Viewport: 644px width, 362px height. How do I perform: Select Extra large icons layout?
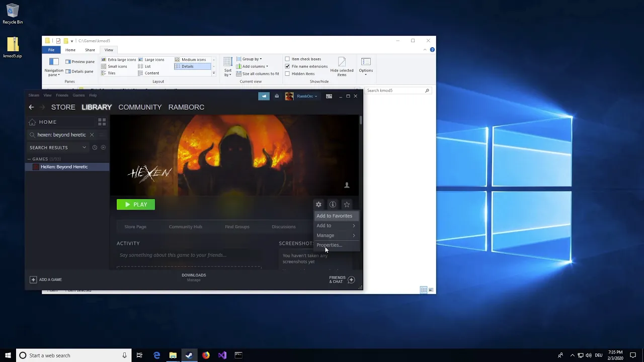point(119,59)
